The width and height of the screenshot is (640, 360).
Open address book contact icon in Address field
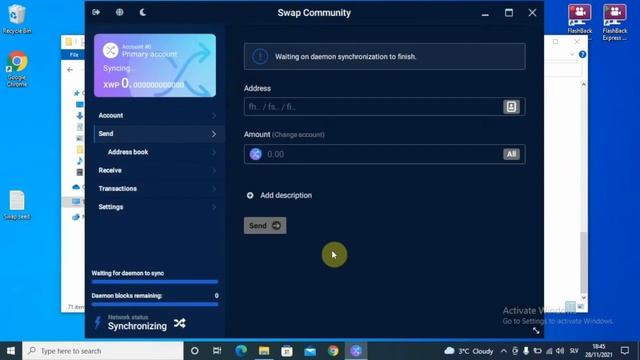click(x=511, y=107)
